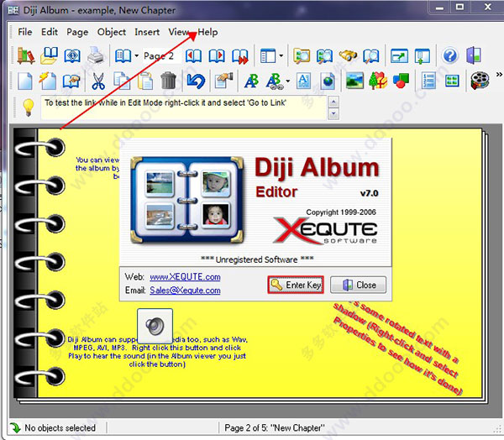
Task: Click the speaker sound button on page
Action: (x=155, y=326)
